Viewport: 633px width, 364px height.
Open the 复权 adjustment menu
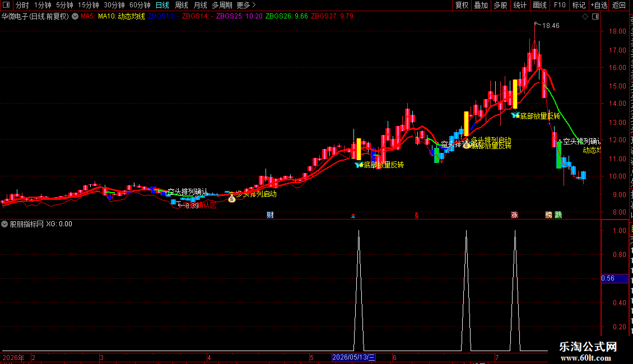(462, 5)
